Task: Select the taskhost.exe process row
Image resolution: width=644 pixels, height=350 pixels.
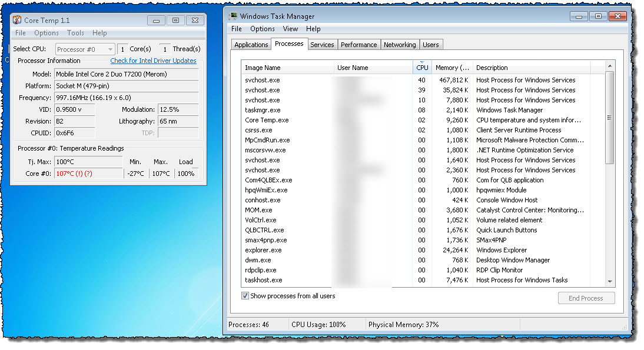Action: pyautogui.click(x=416, y=280)
